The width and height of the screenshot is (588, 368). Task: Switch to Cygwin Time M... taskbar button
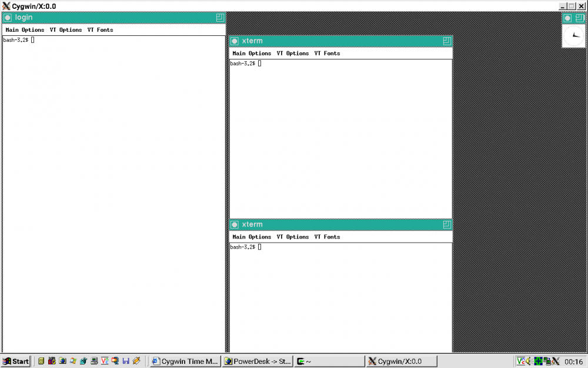point(185,362)
